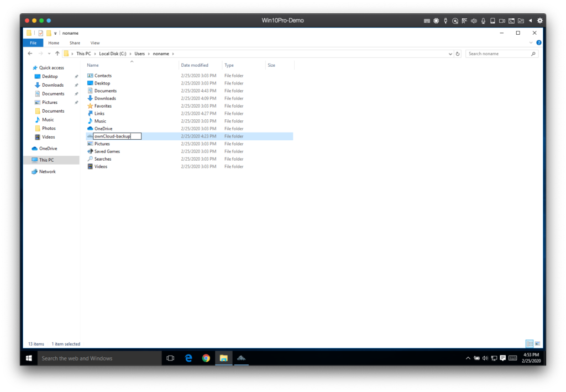
Task: Click Properties quick access toolbar icon
Action: 41,33
